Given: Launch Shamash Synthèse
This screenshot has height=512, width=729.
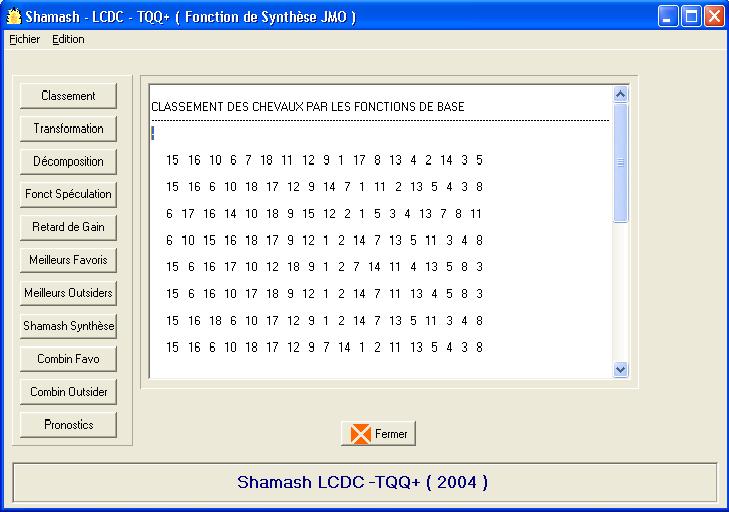Looking at the screenshot, I should pos(68,326).
